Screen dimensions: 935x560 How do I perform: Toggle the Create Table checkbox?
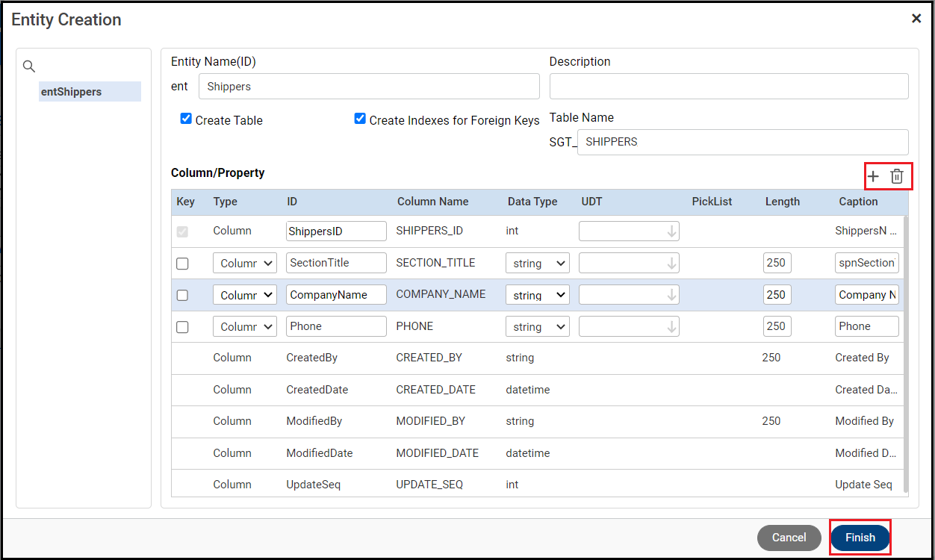187,119
